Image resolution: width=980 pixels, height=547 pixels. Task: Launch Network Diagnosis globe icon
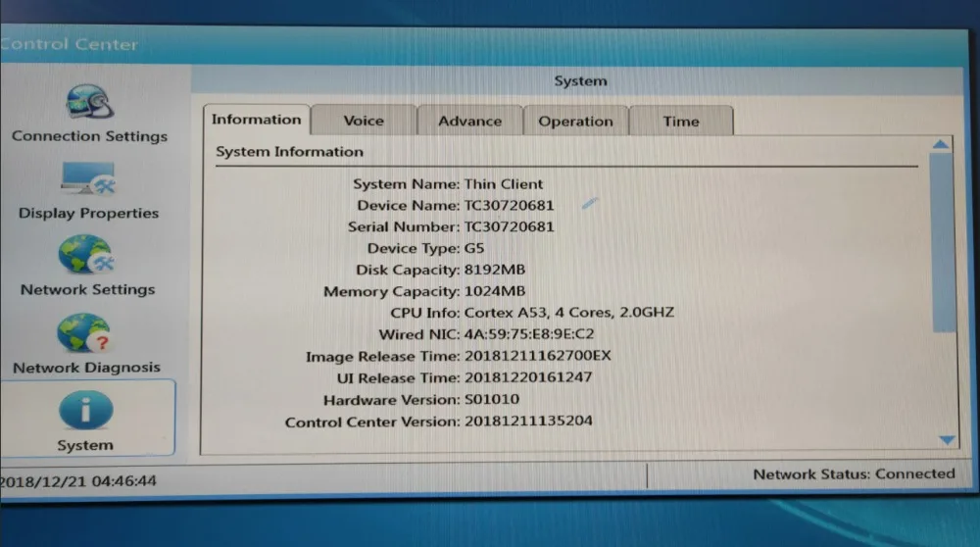83,333
